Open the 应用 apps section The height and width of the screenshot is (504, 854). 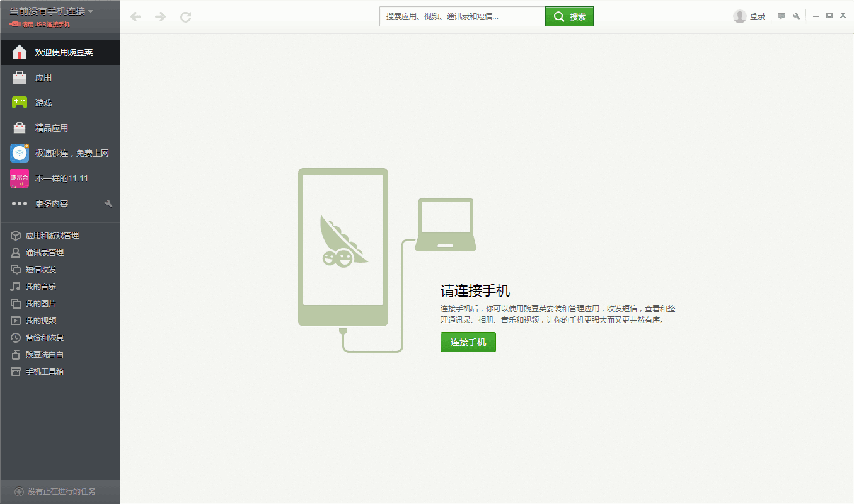click(x=60, y=77)
